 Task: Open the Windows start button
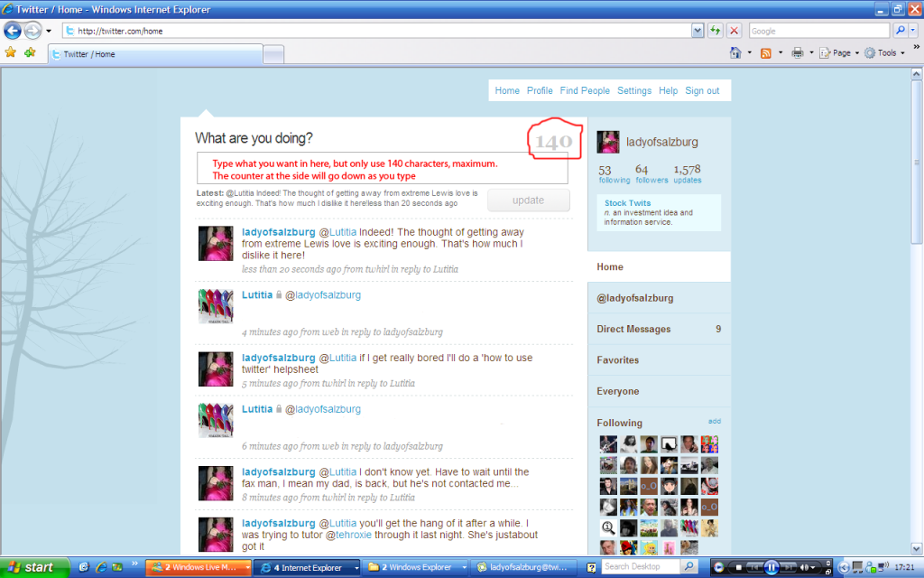(33, 567)
